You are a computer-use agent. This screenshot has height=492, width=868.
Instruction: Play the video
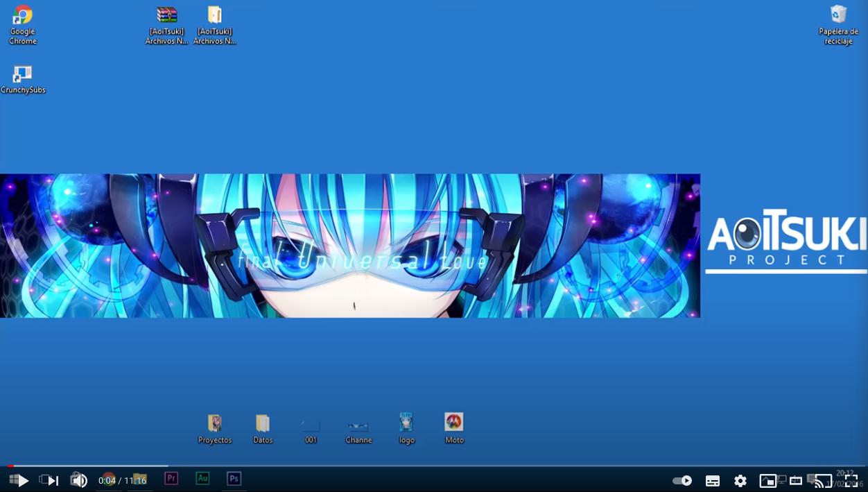(x=23, y=480)
